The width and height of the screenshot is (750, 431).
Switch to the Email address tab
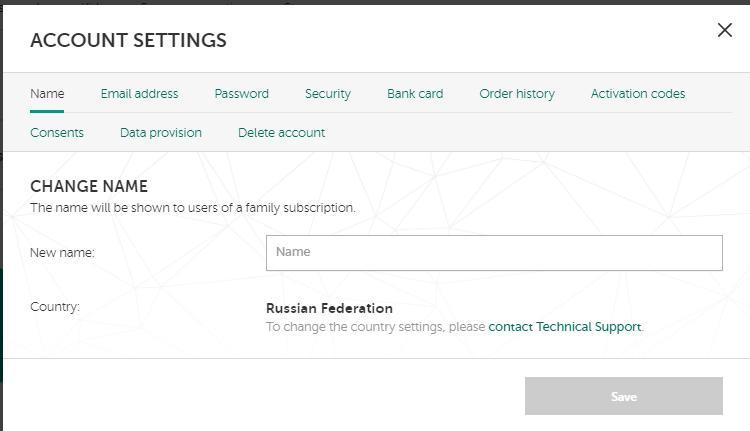[139, 94]
